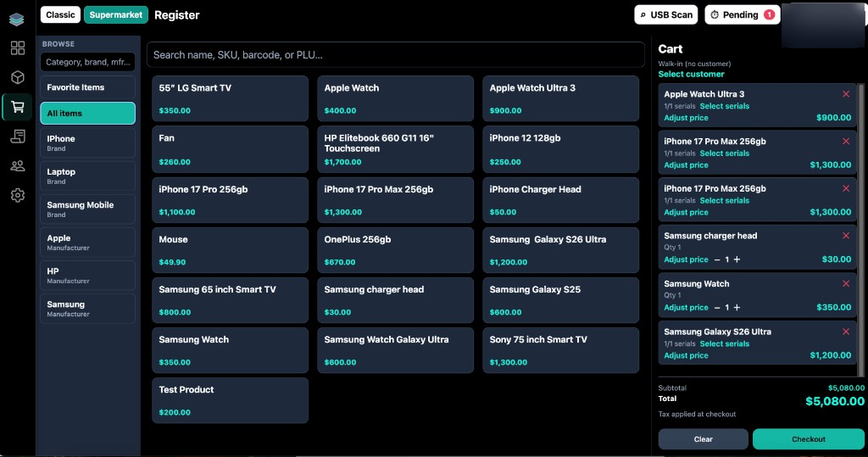Add Samsung charger head product tile
The image size is (868, 457).
pyautogui.click(x=395, y=300)
